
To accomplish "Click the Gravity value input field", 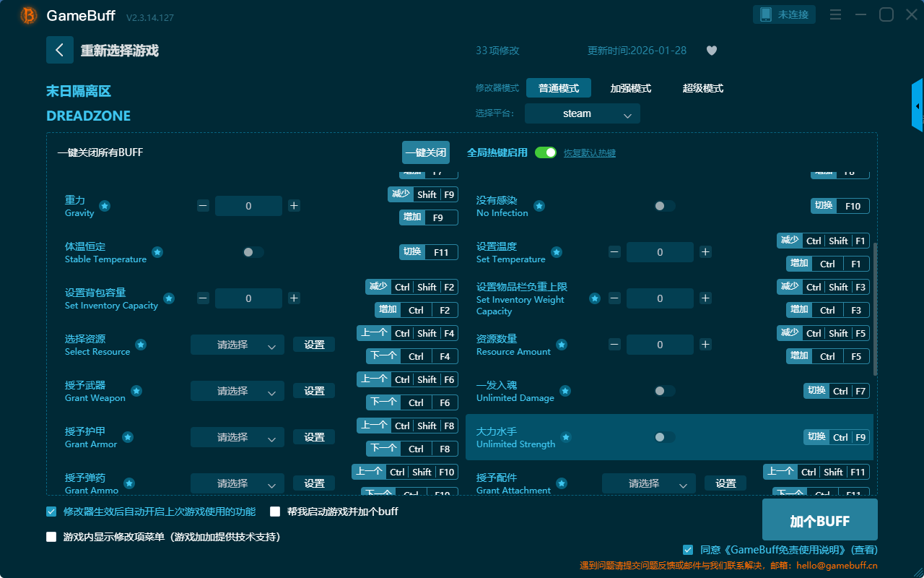I will (x=248, y=206).
